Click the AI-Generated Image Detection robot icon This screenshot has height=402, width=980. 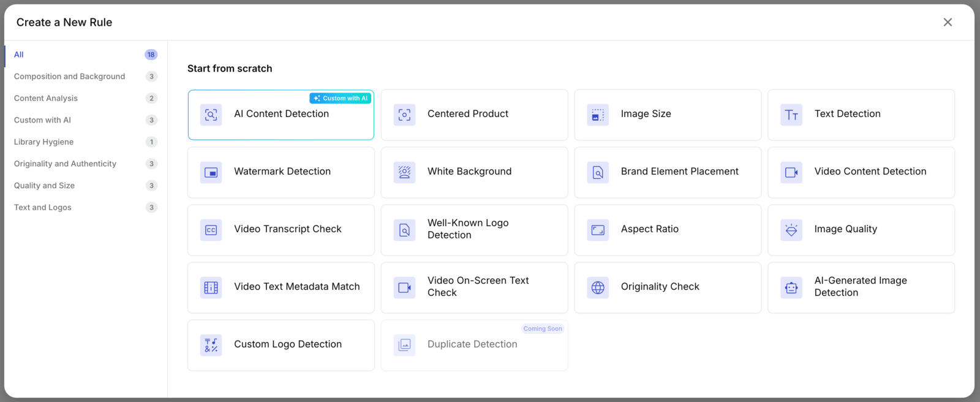point(791,287)
